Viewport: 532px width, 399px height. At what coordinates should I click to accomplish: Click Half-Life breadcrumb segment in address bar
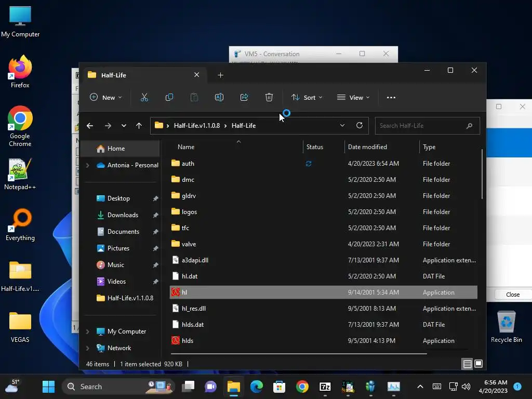click(244, 126)
